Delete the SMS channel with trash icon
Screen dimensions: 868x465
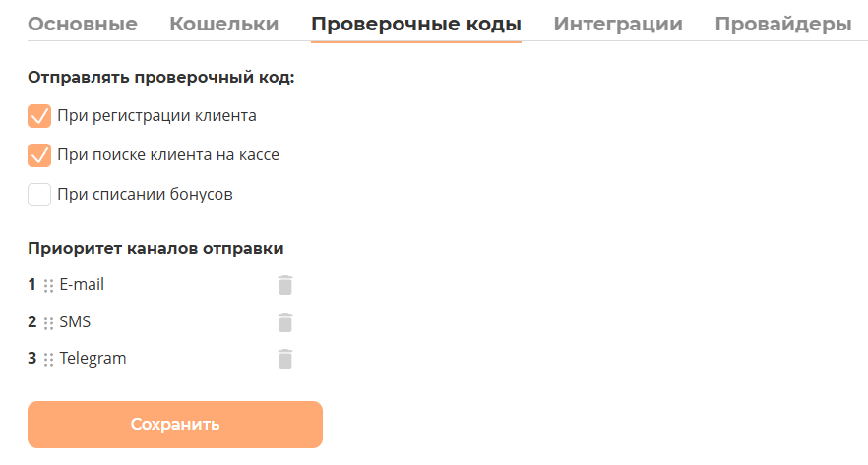coord(285,322)
